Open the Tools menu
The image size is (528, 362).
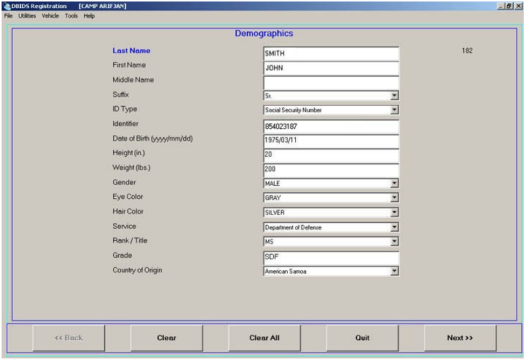tap(71, 16)
